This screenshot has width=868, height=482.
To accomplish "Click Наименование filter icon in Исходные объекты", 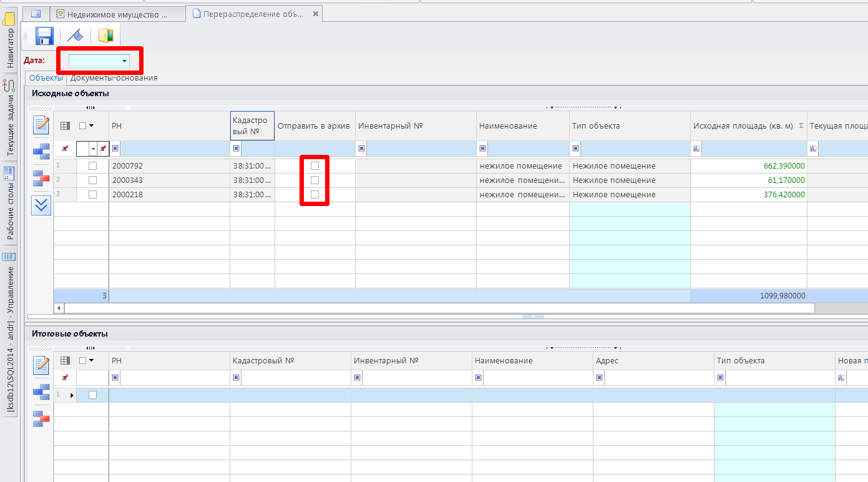I will 483,149.
